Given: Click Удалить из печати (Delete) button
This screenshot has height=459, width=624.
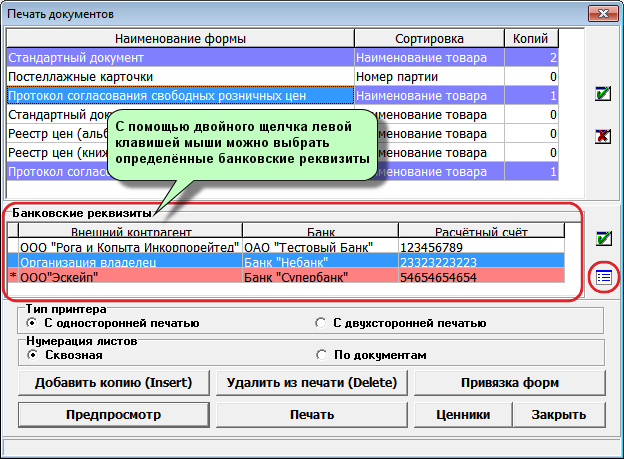Looking at the screenshot, I should [x=312, y=383].
